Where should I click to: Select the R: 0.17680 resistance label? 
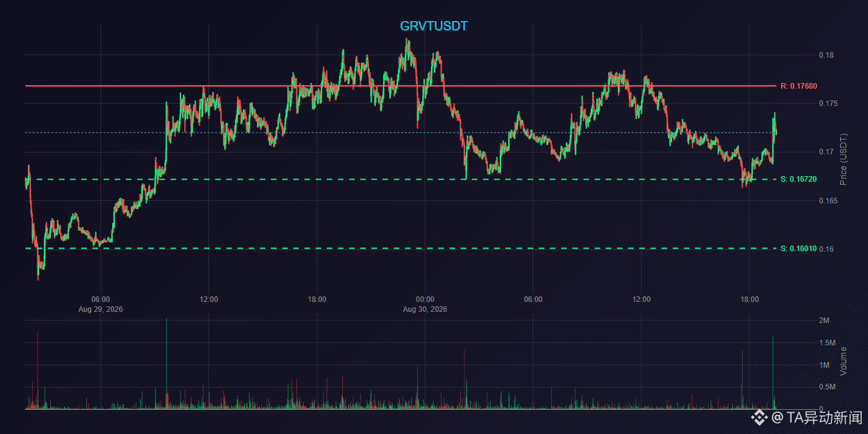pos(799,86)
